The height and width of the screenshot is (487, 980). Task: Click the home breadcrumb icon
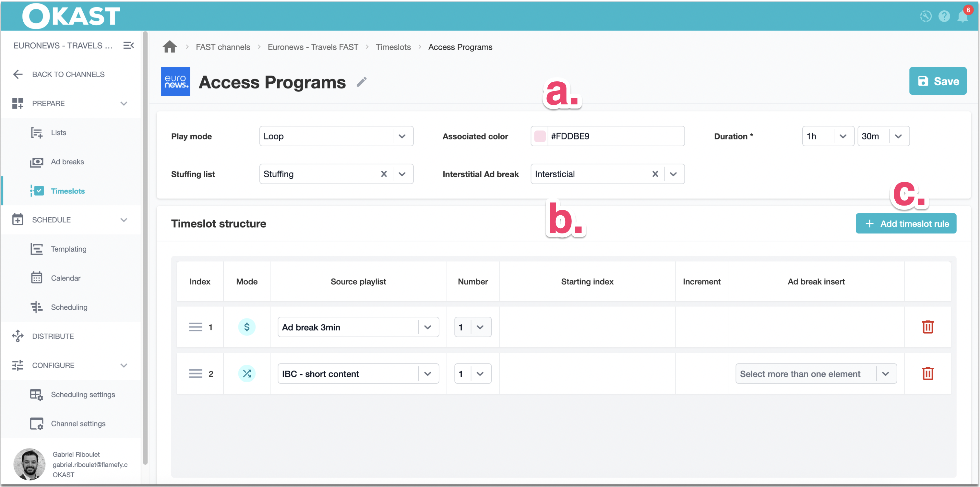click(169, 47)
